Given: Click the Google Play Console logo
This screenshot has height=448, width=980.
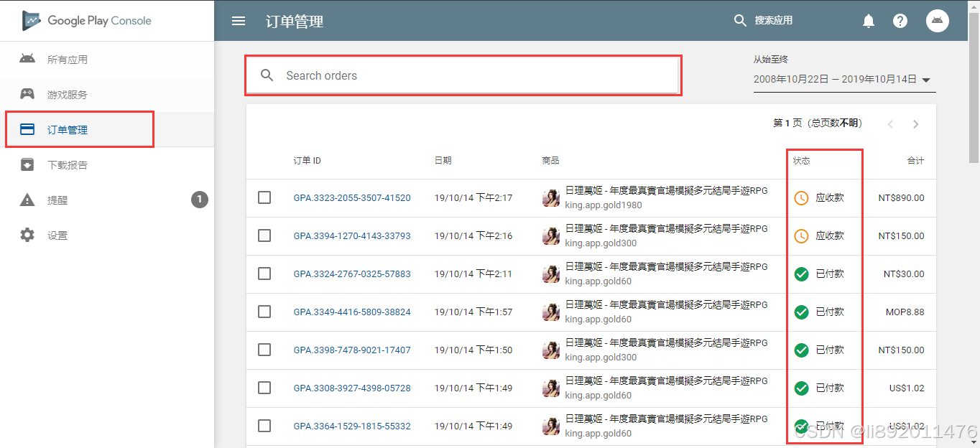Looking at the screenshot, I should pyautogui.click(x=86, y=21).
